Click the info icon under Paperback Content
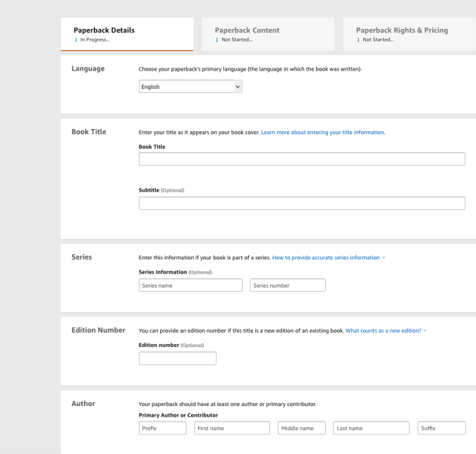 (x=216, y=39)
